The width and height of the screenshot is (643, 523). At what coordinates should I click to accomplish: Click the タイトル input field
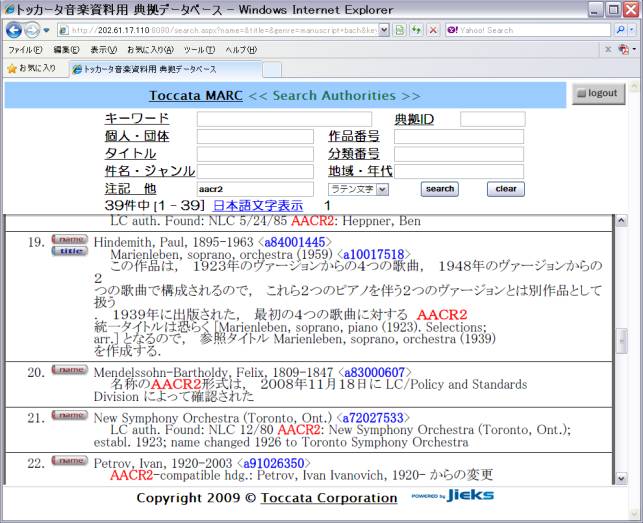(x=255, y=154)
